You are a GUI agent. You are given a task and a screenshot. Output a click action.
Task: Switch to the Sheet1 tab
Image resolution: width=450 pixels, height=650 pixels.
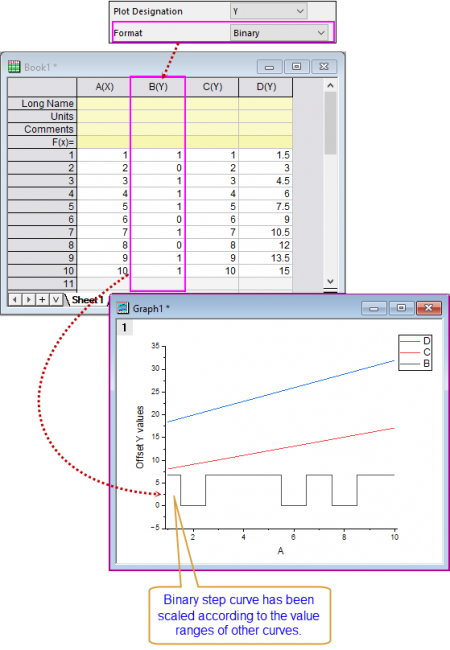coord(87,300)
